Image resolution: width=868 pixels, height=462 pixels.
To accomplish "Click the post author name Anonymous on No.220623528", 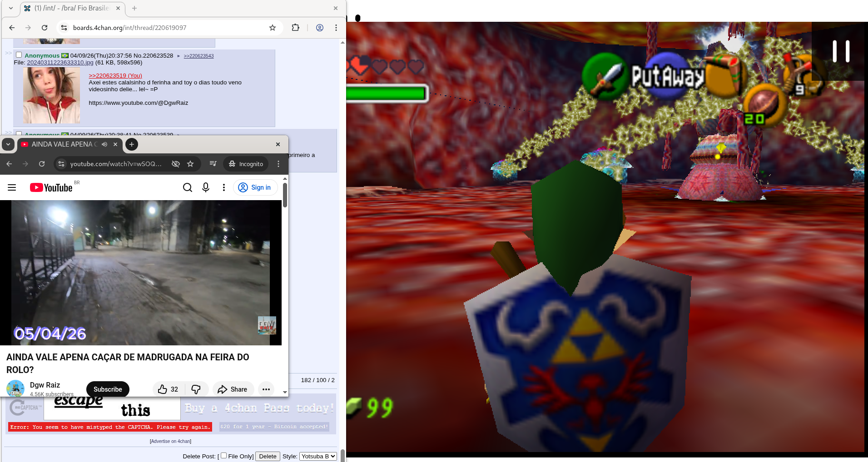I will point(42,56).
